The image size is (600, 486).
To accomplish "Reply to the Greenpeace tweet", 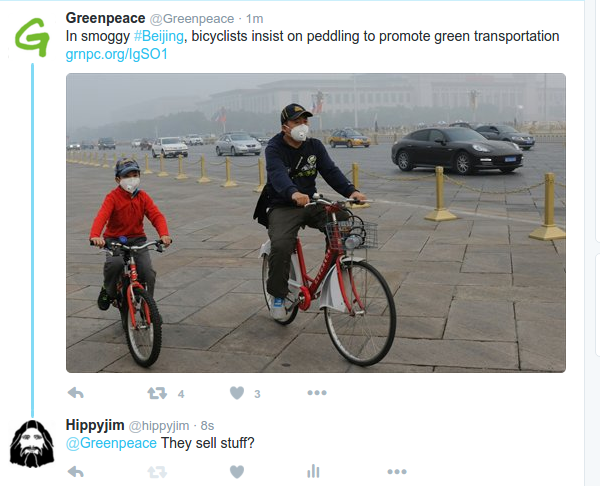I will pyautogui.click(x=76, y=393).
